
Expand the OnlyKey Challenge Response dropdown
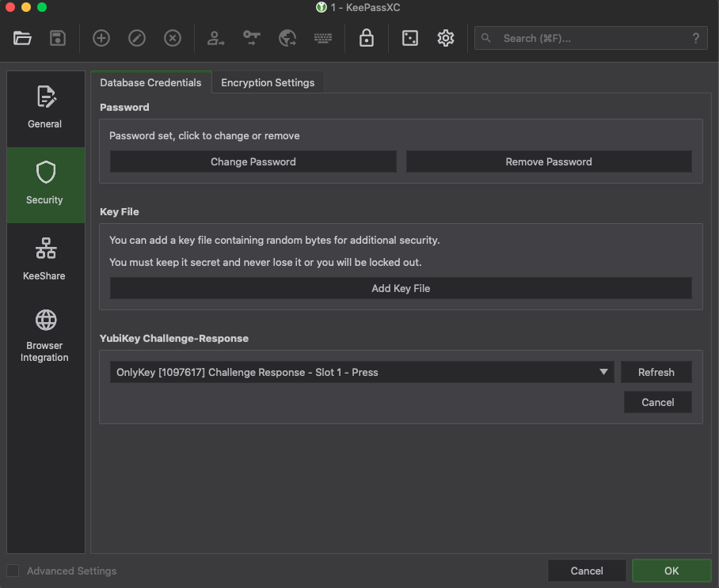362,372
